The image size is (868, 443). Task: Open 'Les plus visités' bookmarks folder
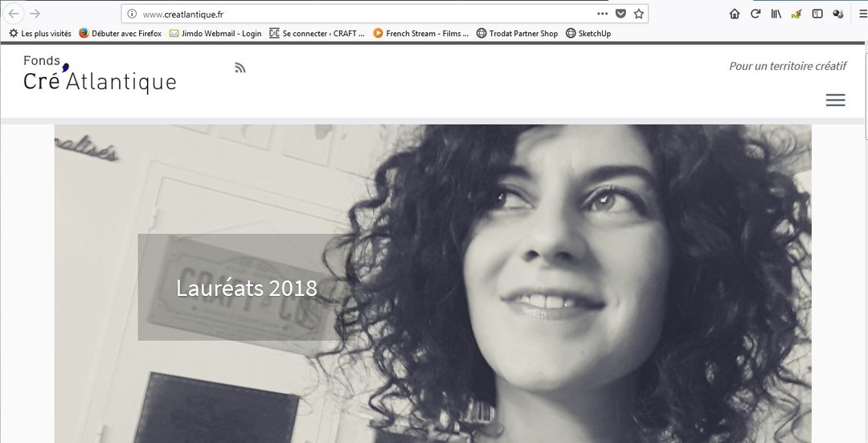(40, 33)
